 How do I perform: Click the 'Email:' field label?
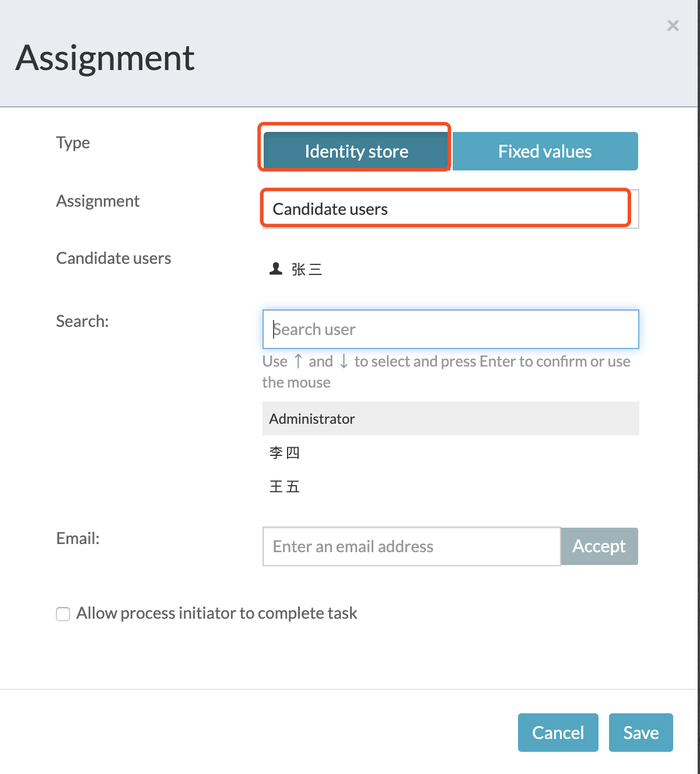coord(78,538)
